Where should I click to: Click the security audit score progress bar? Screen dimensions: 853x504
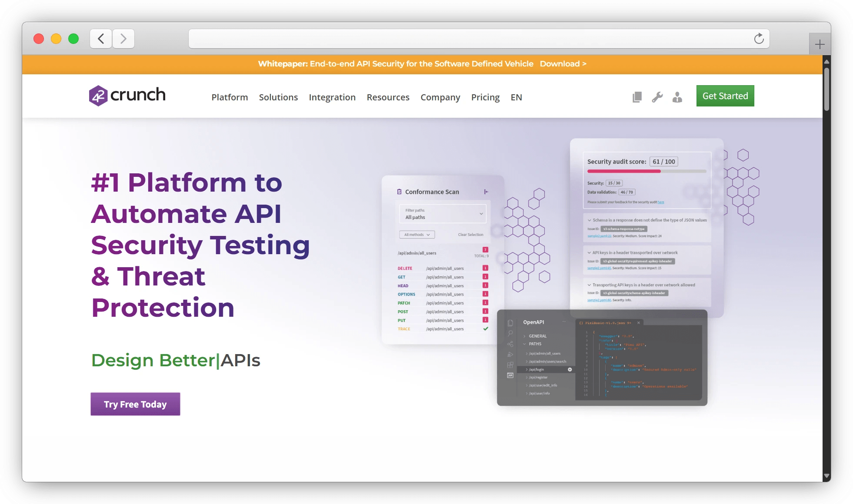tap(646, 172)
